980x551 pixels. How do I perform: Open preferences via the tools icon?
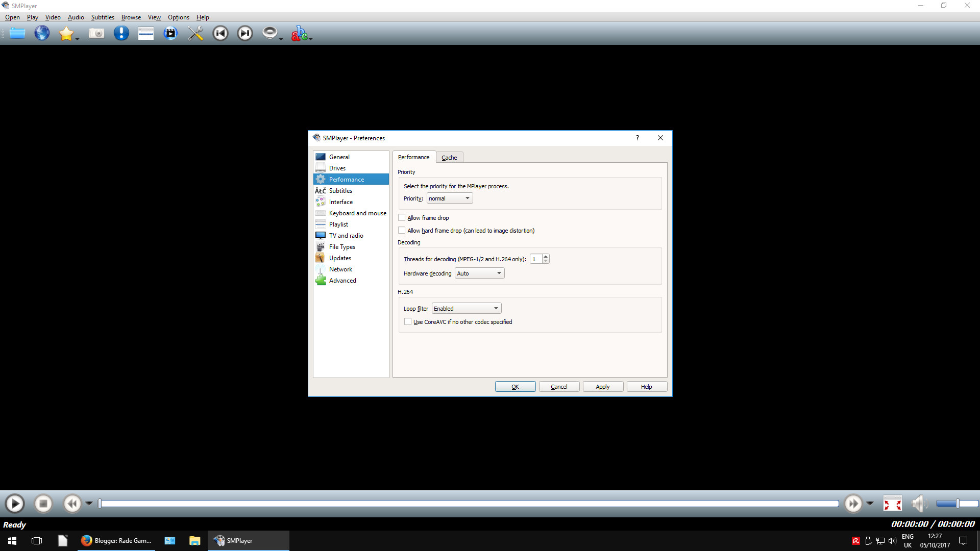tap(195, 34)
